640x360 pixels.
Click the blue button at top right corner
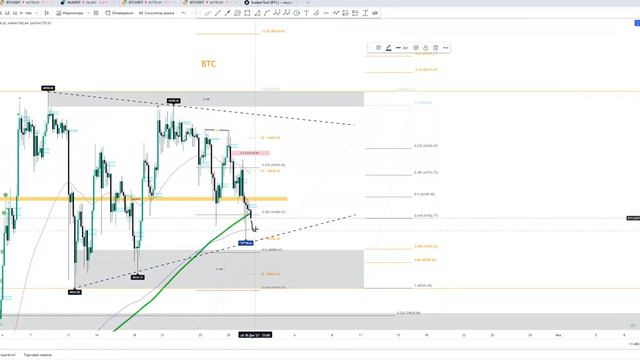click(637, 23)
